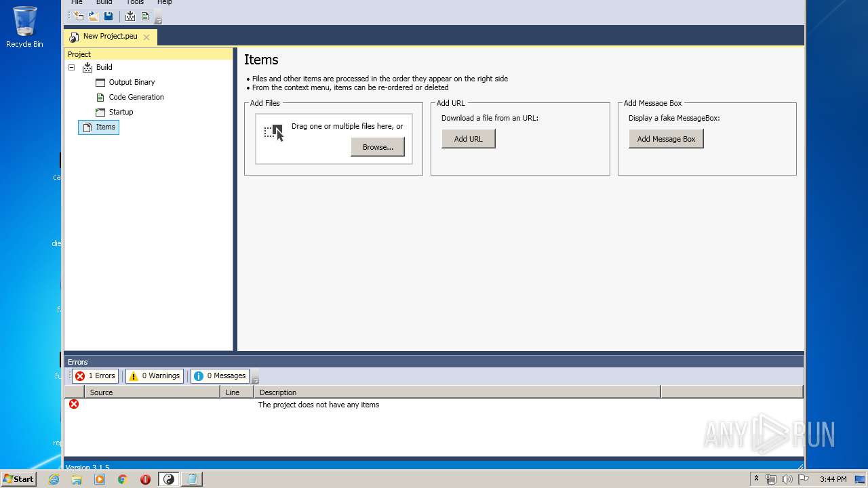Viewport: 868px width, 488px height.
Task: Select Startup in project tree
Action: click(121, 112)
